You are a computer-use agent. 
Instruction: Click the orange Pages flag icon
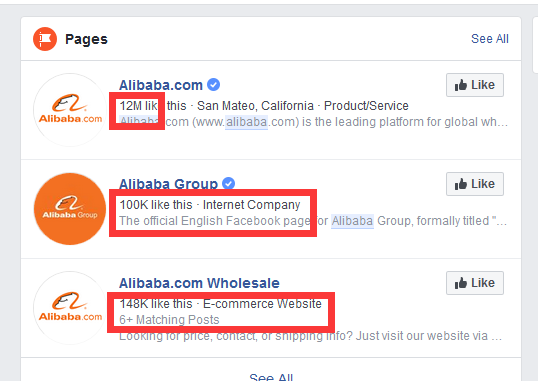45,39
